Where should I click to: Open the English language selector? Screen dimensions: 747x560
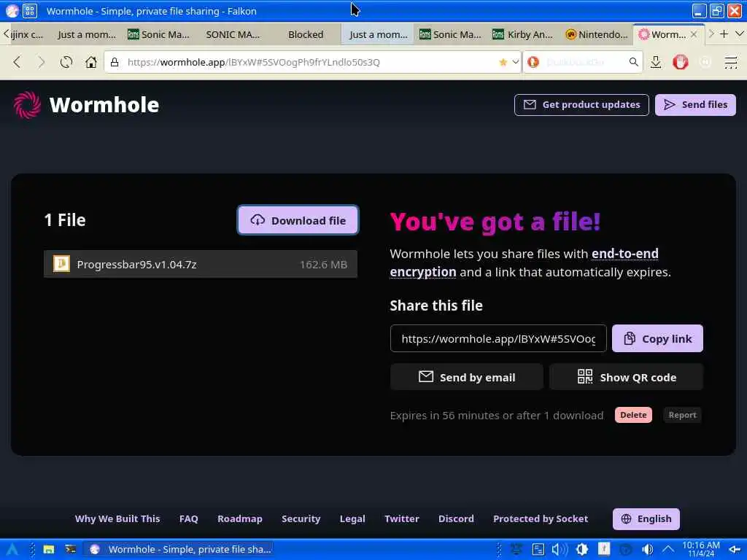[646, 518]
